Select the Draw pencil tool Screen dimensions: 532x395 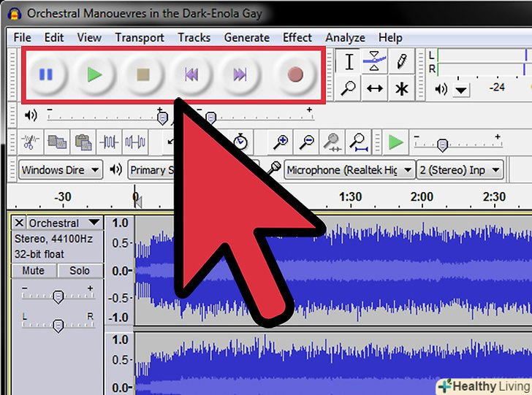click(401, 62)
